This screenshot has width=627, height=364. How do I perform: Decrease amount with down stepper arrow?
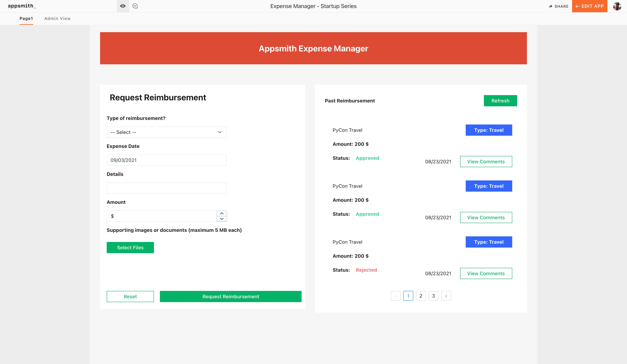pos(222,219)
